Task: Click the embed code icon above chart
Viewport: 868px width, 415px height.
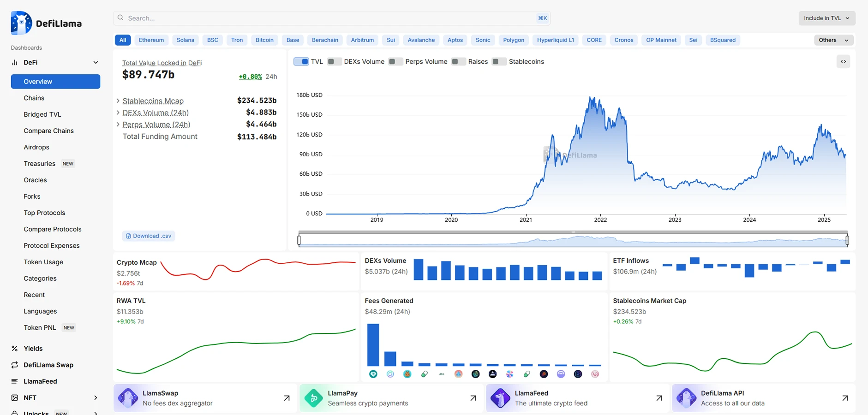Action: (x=843, y=62)
